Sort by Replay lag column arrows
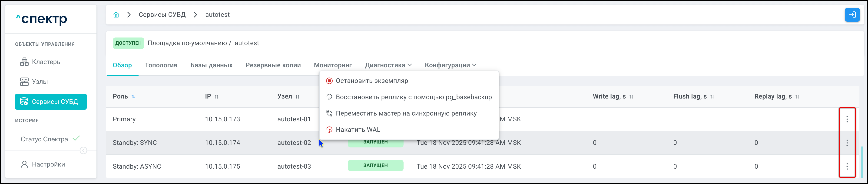The image size is (868, 184). (797, 97)
